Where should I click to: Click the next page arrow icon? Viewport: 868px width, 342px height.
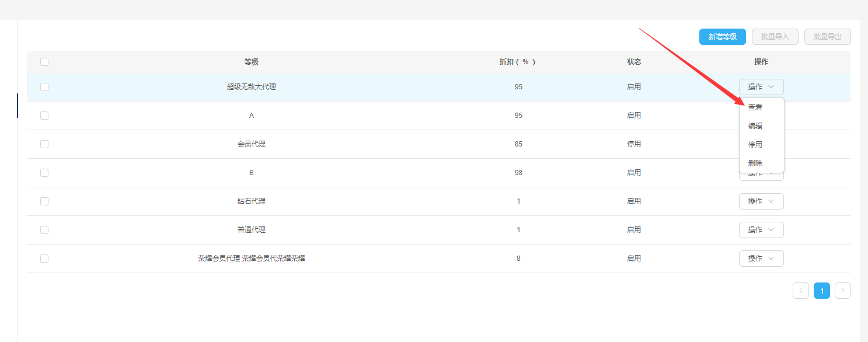click(x=842, y=291)
